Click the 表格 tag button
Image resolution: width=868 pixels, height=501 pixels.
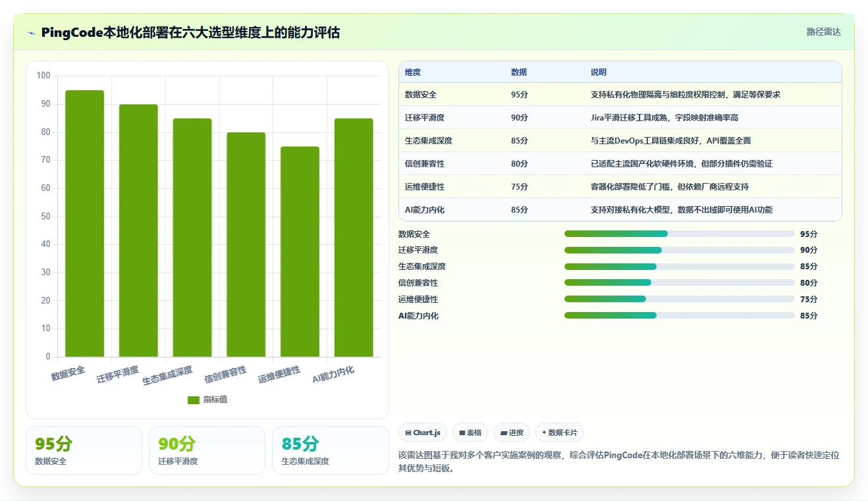click(x=470, y=433)
